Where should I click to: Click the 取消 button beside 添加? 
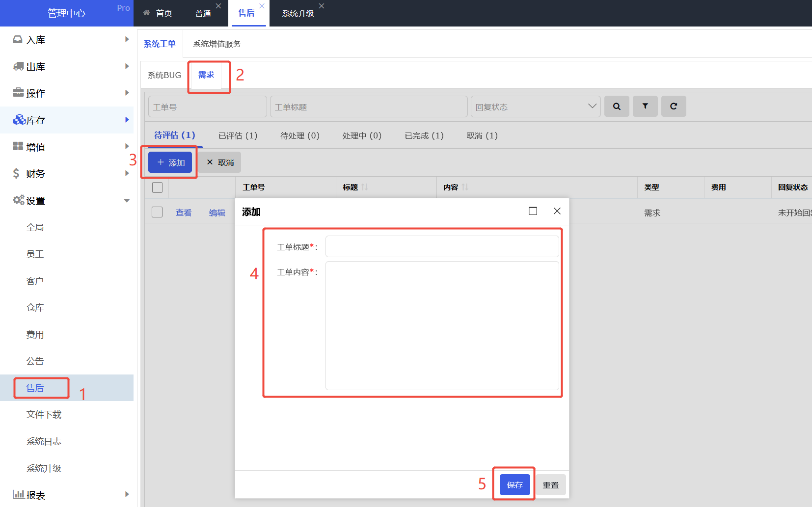tap(220, 162)
